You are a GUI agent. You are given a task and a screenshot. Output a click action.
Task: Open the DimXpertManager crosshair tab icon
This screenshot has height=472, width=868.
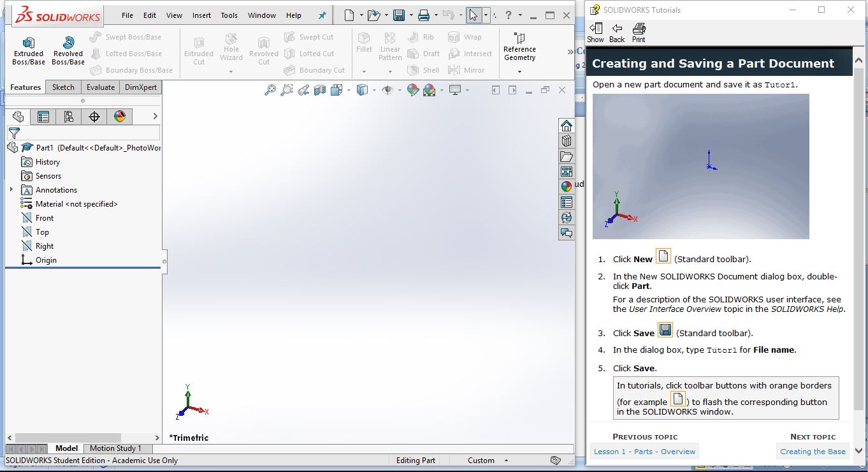click(94, 116)
